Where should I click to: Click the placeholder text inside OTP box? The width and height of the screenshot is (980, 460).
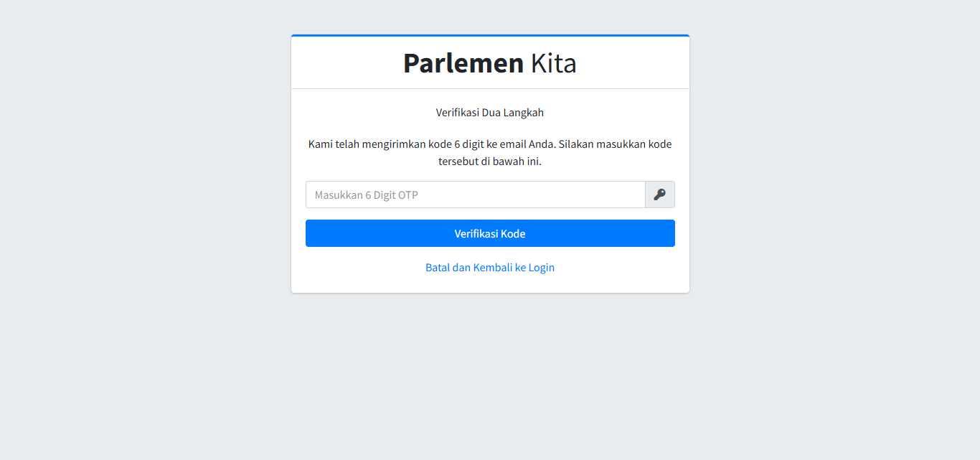367,195
